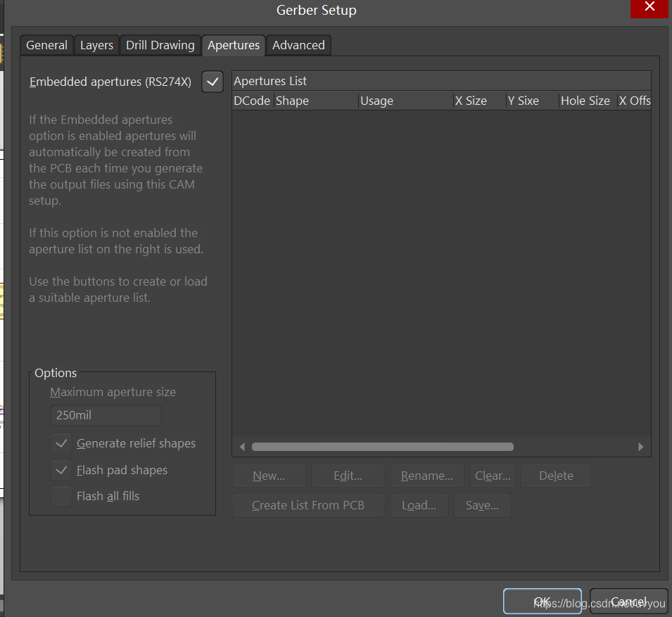Image resolution: width=672 pixels, height=617 pixels.
Task: Click the horizontal scrollbar's right arrow
Action: 640,447
